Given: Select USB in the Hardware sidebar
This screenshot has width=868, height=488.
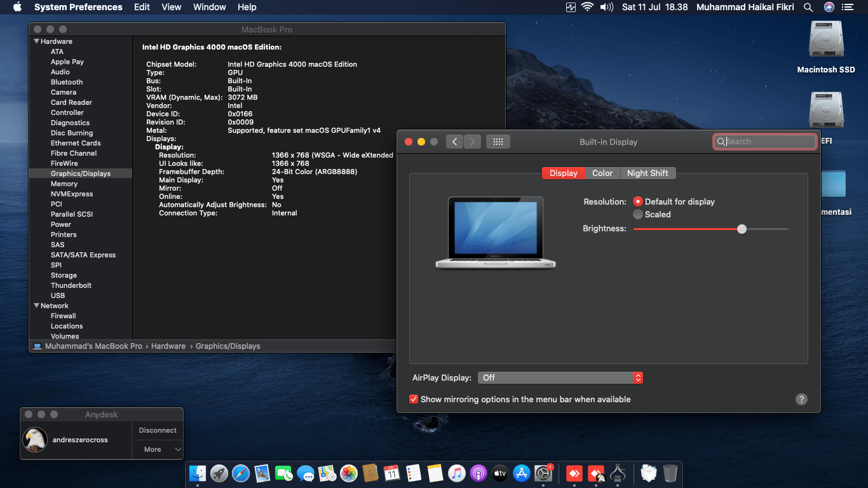Looking at the screenshot, I should click(x=58, y=295).
